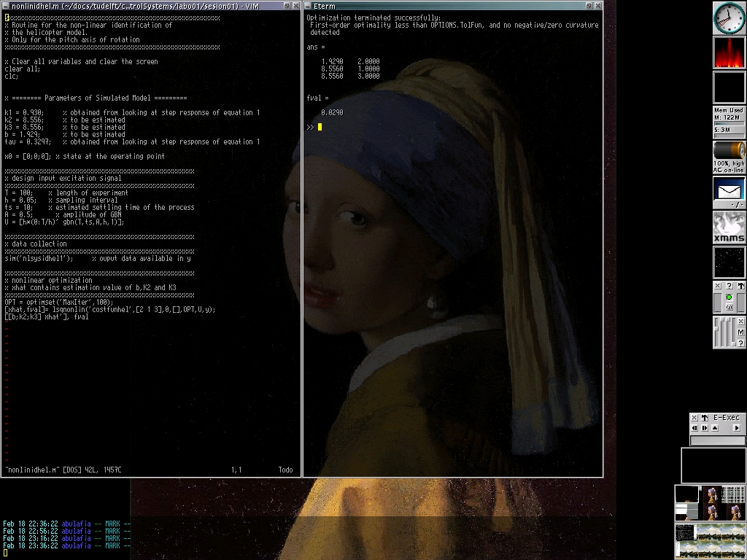Click the 'clear all;' line in VIM
Image resolution: width=747 pixels, height=560 pixels.
(23, 69)
